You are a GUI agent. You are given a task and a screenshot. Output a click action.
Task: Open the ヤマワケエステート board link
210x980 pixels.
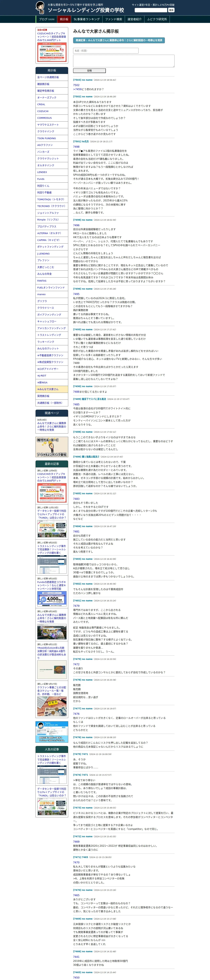click(x=52, y=125)
